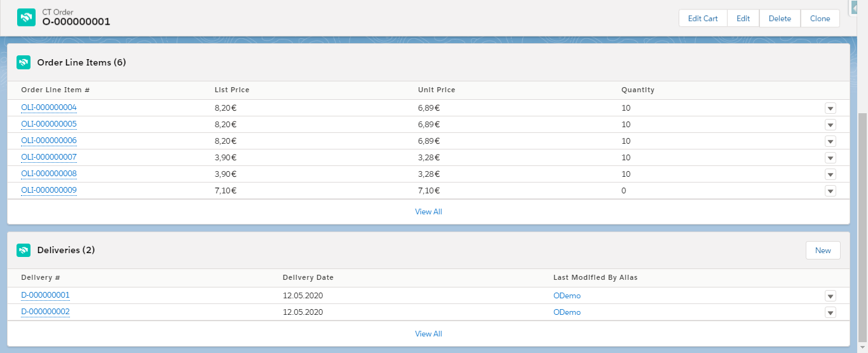
Task: Open the Edit Cart action
Action: pyautogui.click(x=703, y=18)
